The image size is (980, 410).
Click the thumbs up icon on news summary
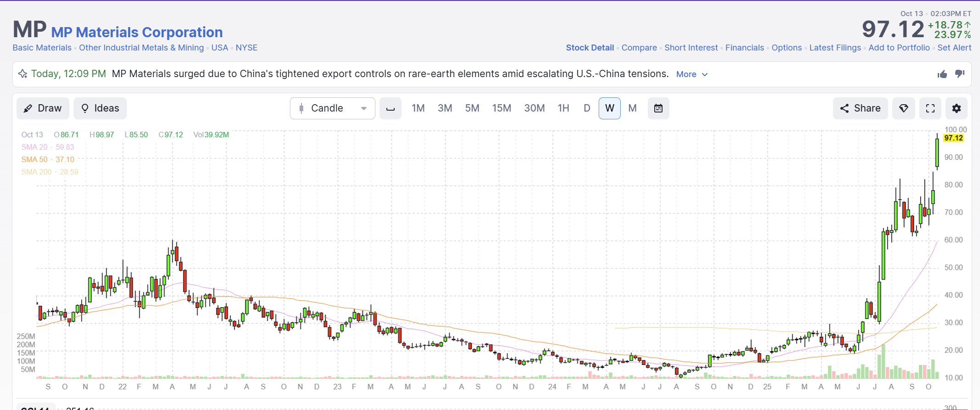click(x=942, y=74)
